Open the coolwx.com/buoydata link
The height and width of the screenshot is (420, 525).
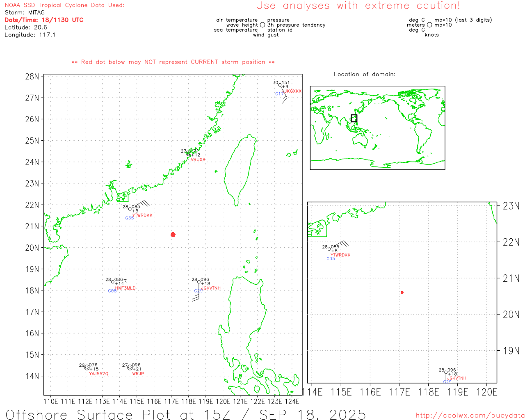470,415
